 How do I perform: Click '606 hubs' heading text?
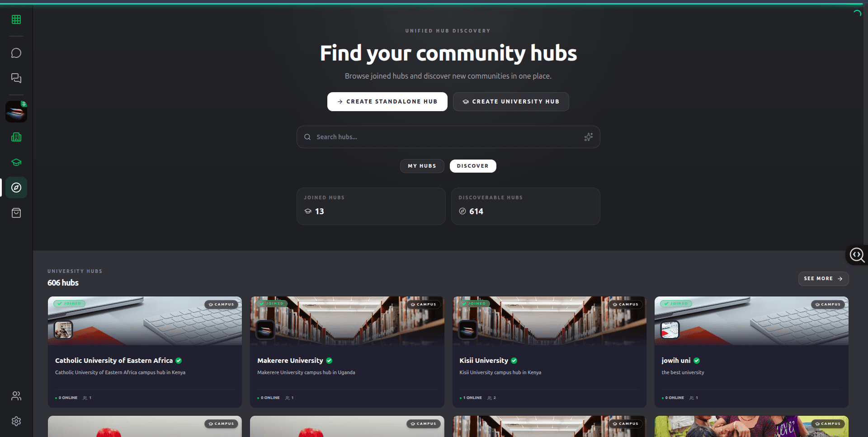pyautogui.click(x=63, y=283)
